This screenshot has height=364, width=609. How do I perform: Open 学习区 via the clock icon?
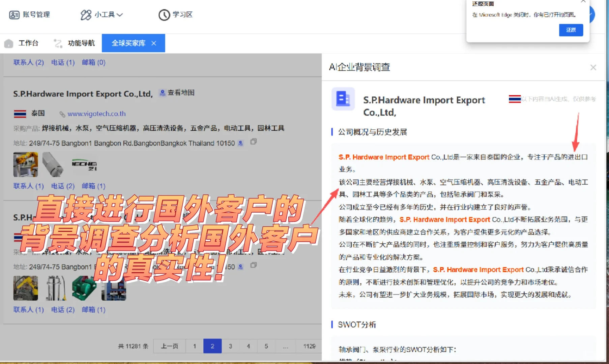(164, 15)
